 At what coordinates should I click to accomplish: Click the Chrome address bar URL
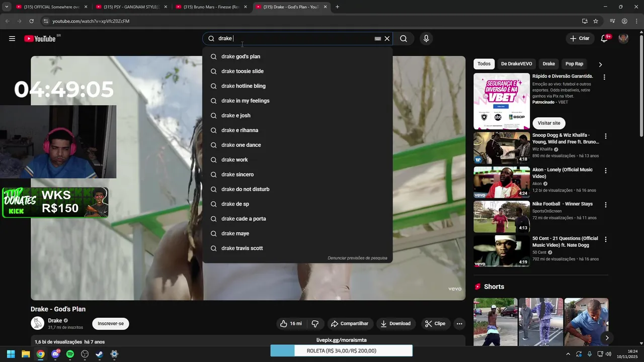(91, 21)
